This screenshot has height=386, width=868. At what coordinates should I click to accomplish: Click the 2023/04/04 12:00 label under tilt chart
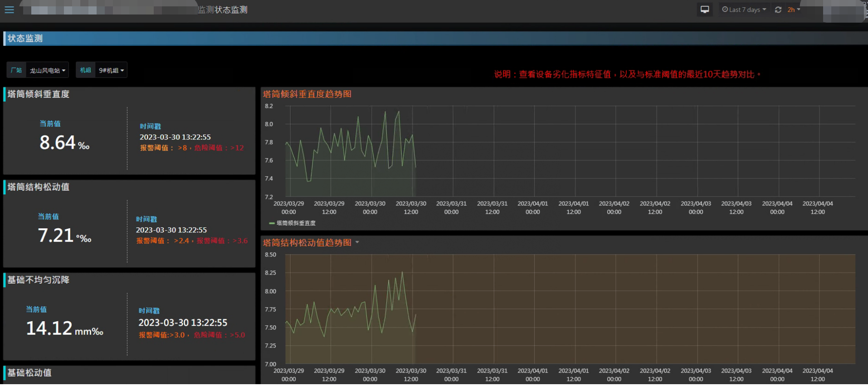point(818,207)
